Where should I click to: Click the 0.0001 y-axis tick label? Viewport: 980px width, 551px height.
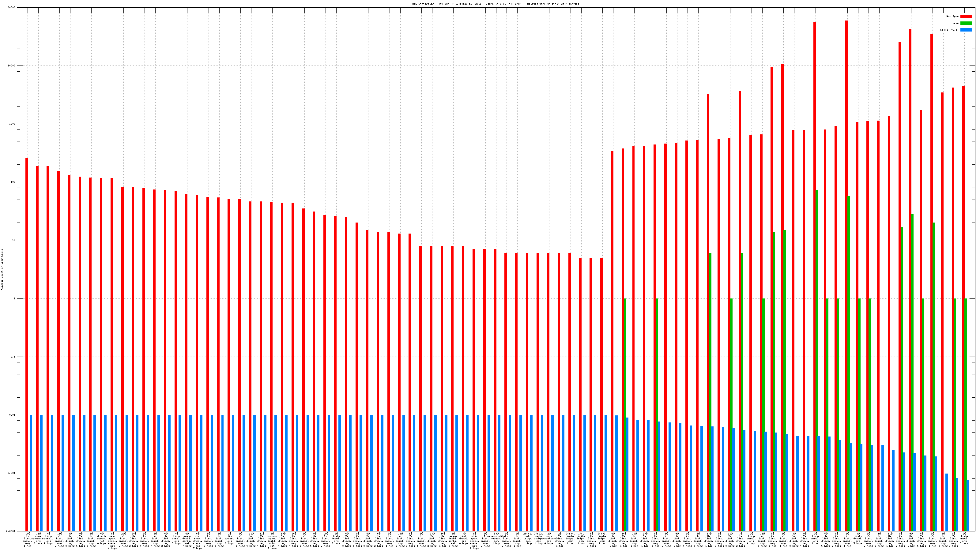click(x=11, y=531)
